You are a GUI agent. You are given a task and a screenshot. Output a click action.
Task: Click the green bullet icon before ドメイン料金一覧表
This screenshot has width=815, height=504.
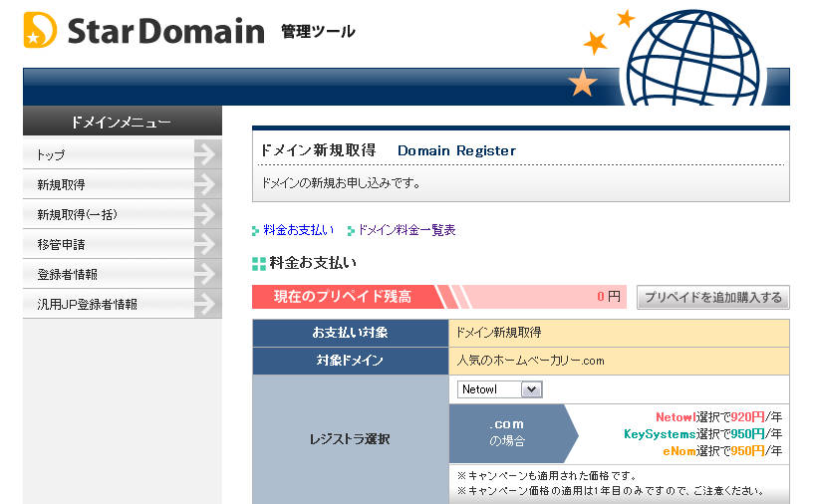(x=351, y=231)
